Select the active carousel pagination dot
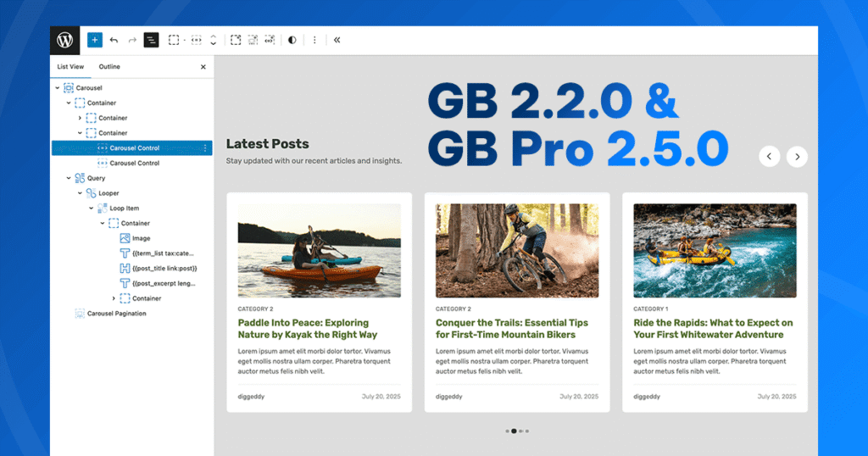Screen dimensions: 868x456 click(514, 431)
